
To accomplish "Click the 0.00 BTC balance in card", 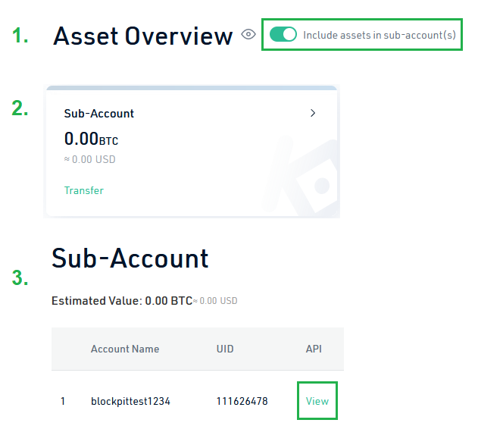I will [x=91, y=139].
